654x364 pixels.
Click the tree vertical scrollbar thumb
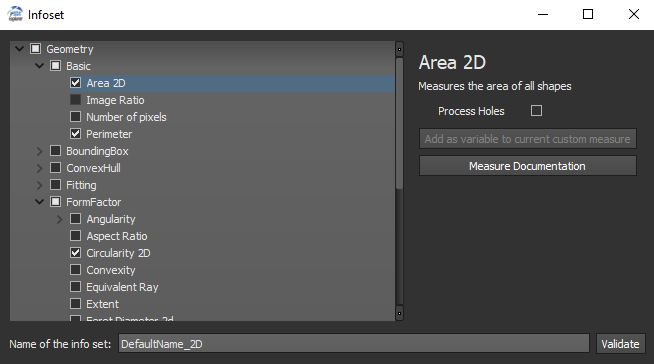tap(399, 123)
